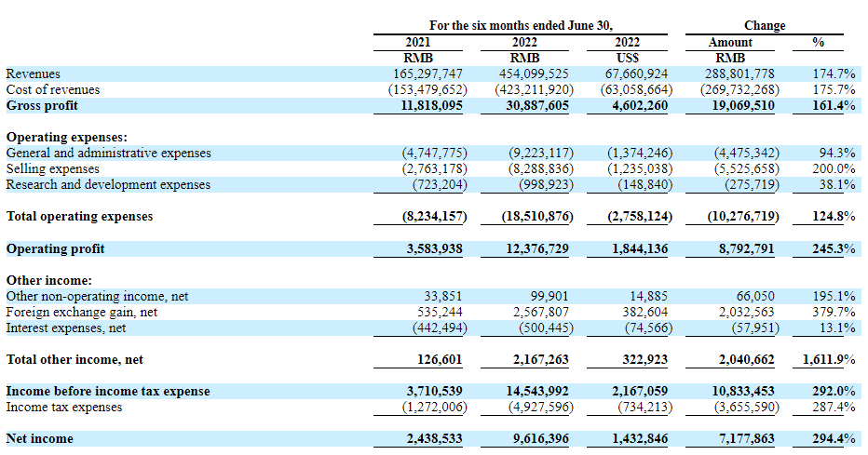The height and width of the screenshot is (455, 868).
Task: Click the Cost of revenues label
Action: coord(53,89)
